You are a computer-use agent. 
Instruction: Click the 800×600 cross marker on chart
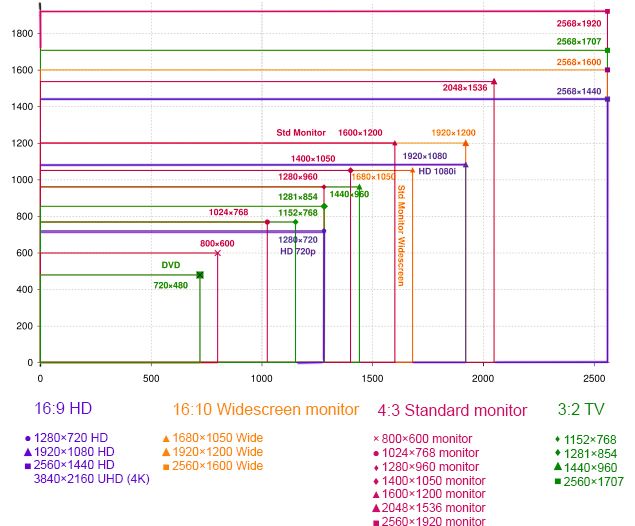pyautogui.click(x=217, y=253)
